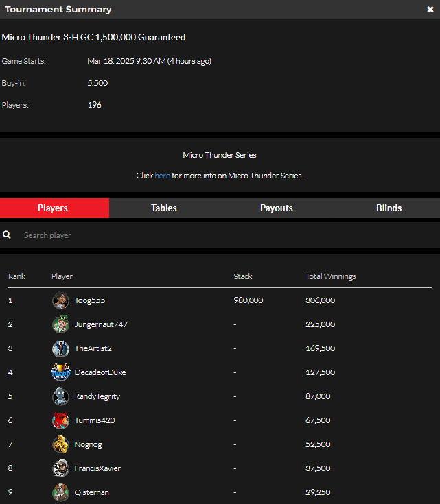Viewport: 440px width, 504px height.
Task: View the Blinds tab
Action: tap(389, 208)
